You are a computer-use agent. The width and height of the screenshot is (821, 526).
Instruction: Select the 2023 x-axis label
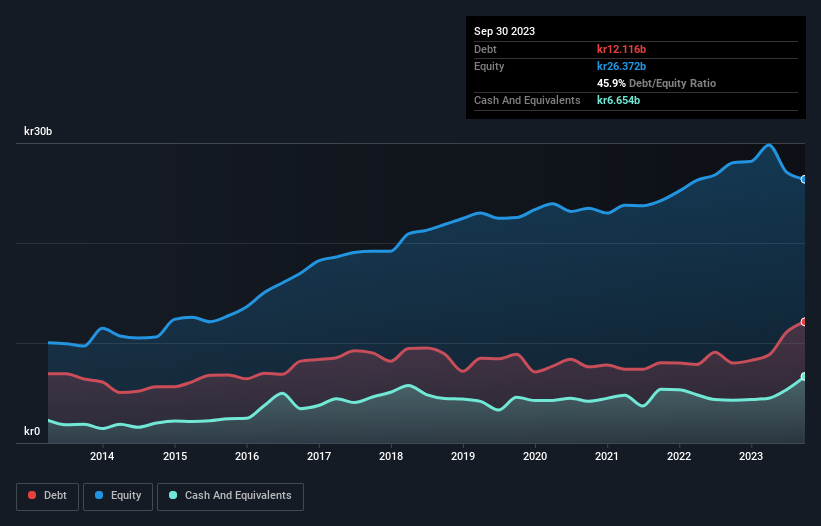(751, 457)
